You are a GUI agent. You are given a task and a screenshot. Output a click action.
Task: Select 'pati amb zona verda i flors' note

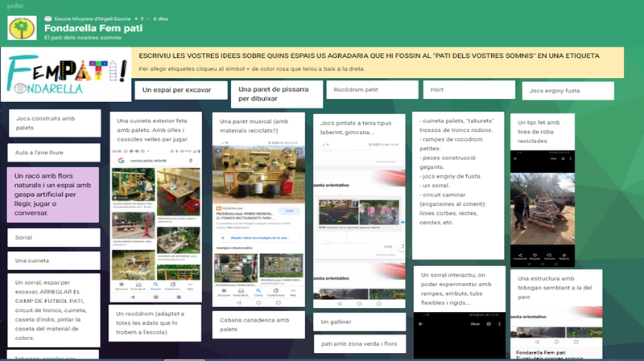coord(360,344)
